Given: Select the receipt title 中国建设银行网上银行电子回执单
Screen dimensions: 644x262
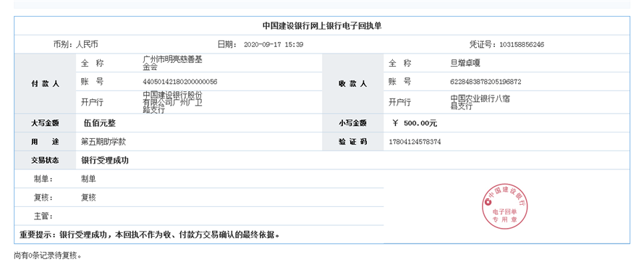Looking at the screenshot, I should click(x=322, y=26).
